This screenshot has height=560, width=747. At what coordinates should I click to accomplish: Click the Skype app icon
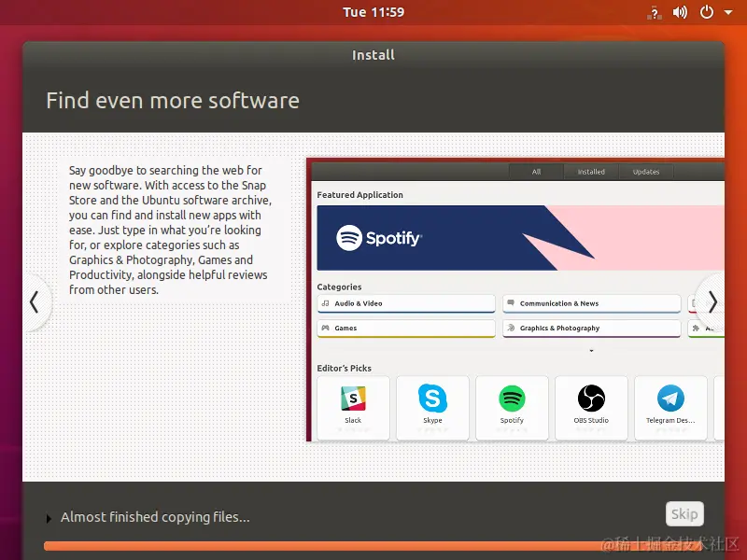[432, 399]
